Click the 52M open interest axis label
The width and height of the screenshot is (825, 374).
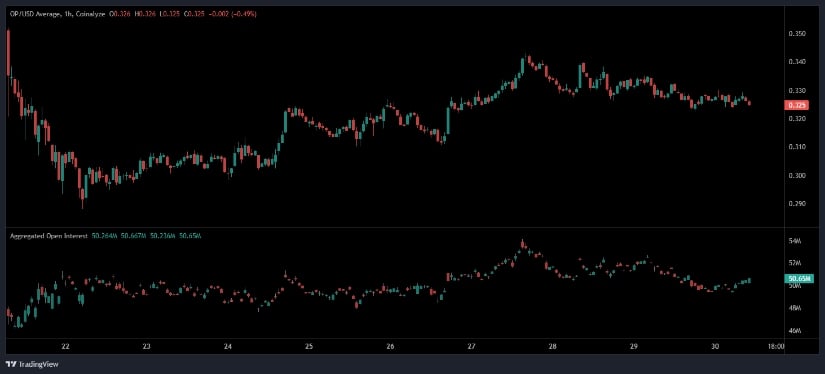[x=794, y=262]
